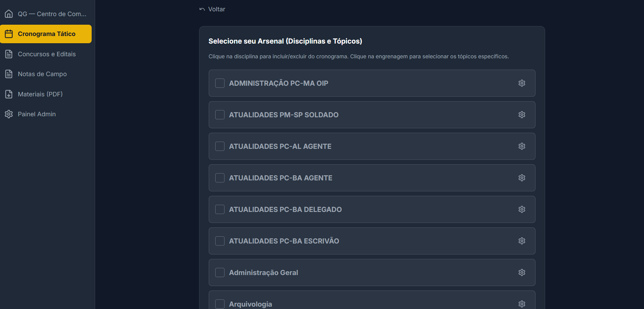Click the ATUALIDADES PC-BA ESCRIVÃO discipline name

(284, 241)
